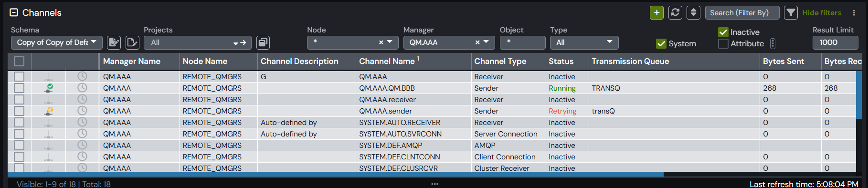The height and width of the screenshot is (188, 868).
Task: Click the green add channel plus button
Action: pyautogui.click(x=656, y=12)
